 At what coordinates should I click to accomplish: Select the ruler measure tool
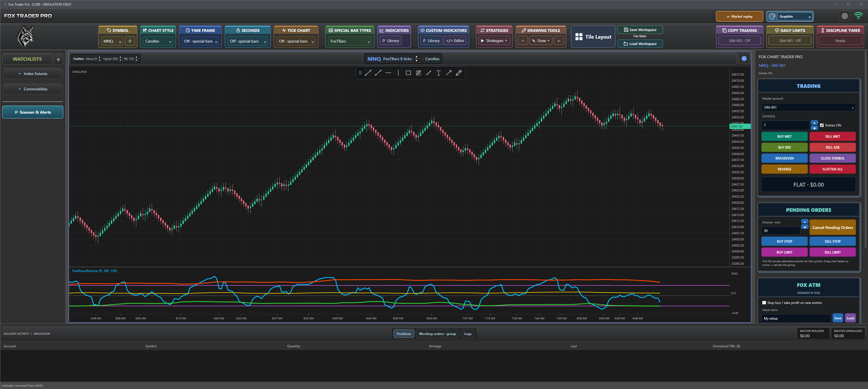coord(428,73)
